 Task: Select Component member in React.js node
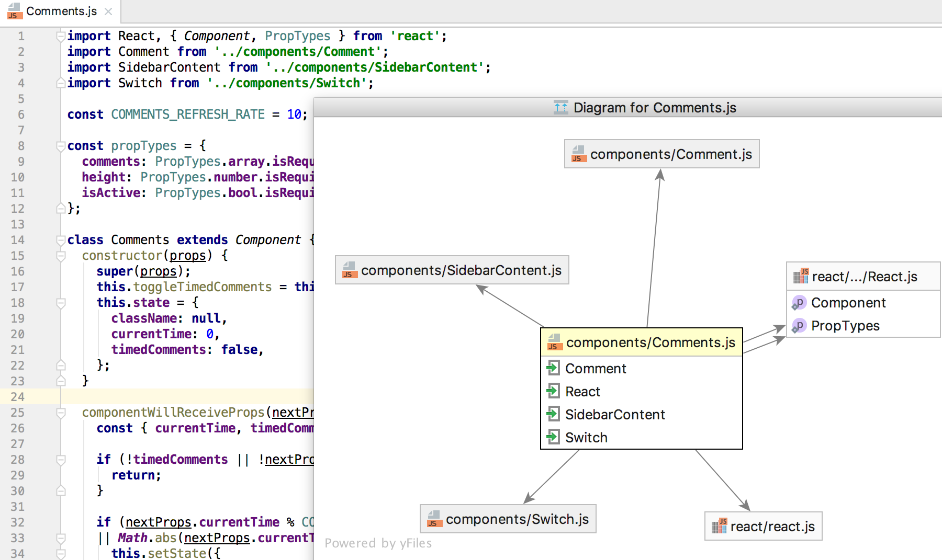[863, 303]
